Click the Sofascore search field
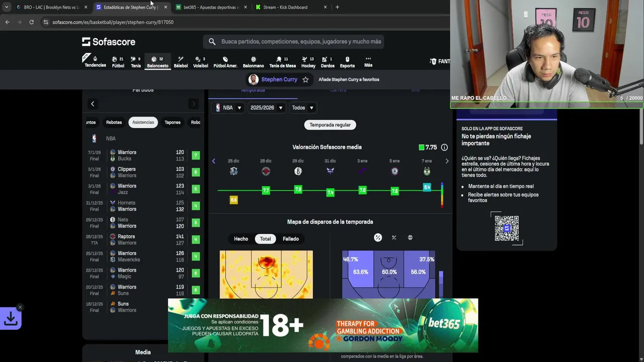This screenshot has height=362, width=644. click(294, 42)
